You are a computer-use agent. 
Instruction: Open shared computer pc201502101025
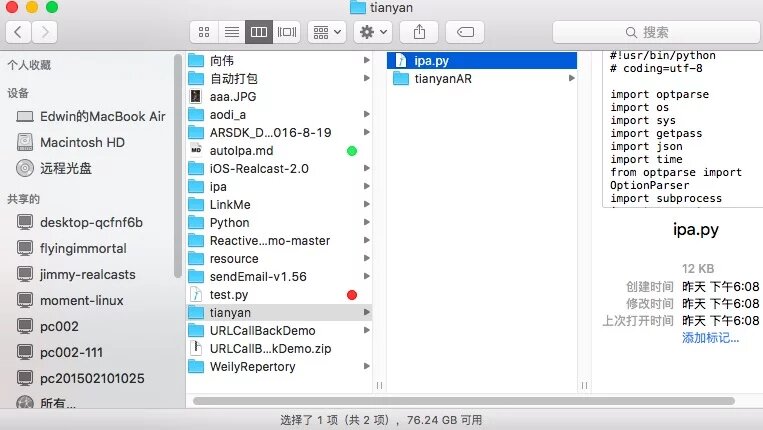[80, 378]
